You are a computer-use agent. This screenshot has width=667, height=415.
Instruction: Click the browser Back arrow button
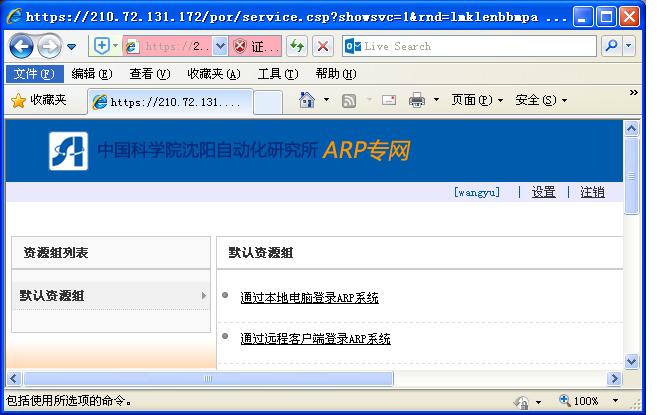tap(22, 46)
